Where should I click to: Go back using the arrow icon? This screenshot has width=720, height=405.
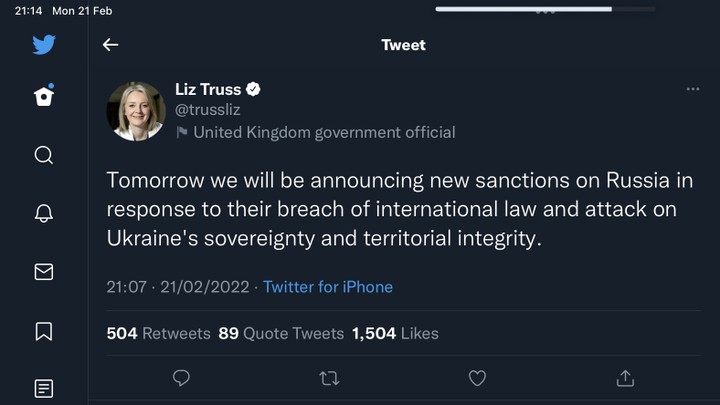(x=110, y=45)
